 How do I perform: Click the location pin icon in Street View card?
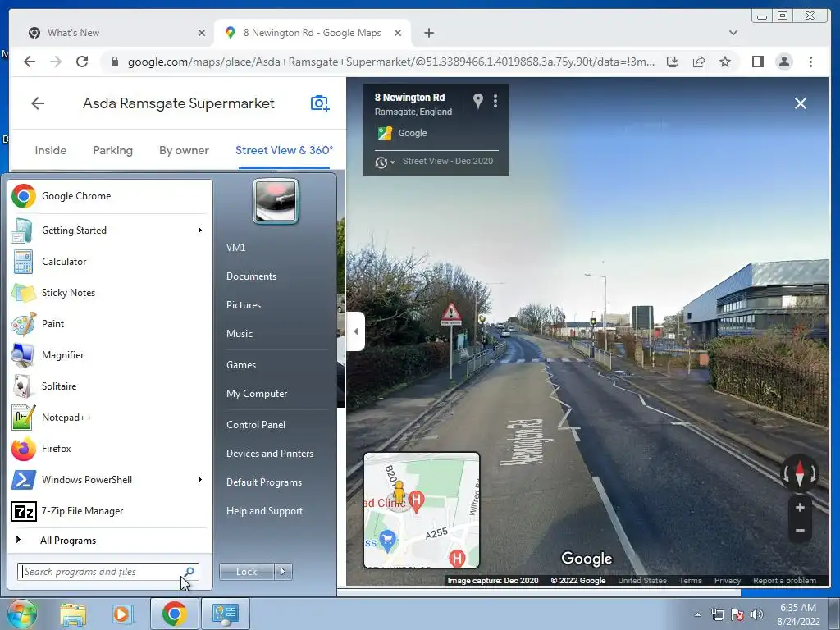pyautogui.click(x=478, y=101)
